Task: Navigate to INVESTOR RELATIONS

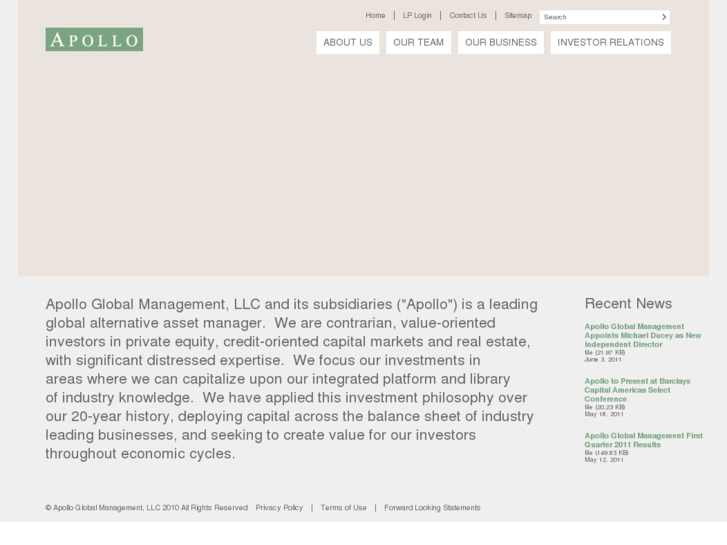Action: 611,43
